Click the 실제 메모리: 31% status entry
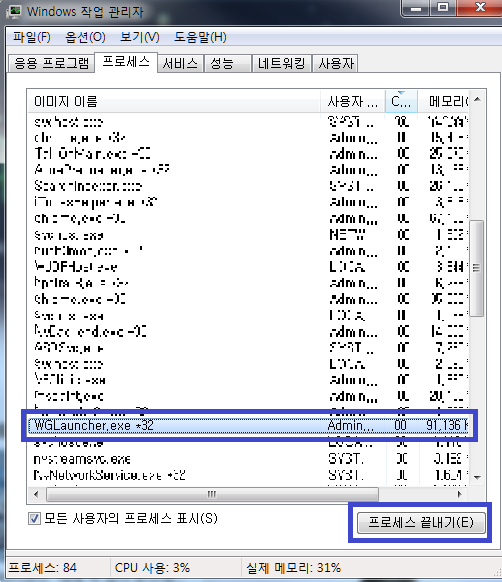Viewport: 502px width, 582px height. tap(293, 568)
